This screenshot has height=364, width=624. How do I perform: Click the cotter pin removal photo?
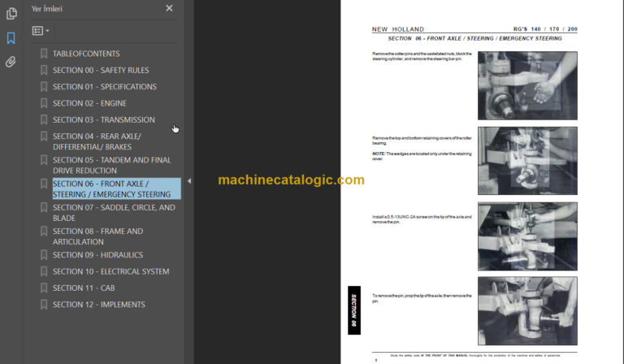(527, 85)
